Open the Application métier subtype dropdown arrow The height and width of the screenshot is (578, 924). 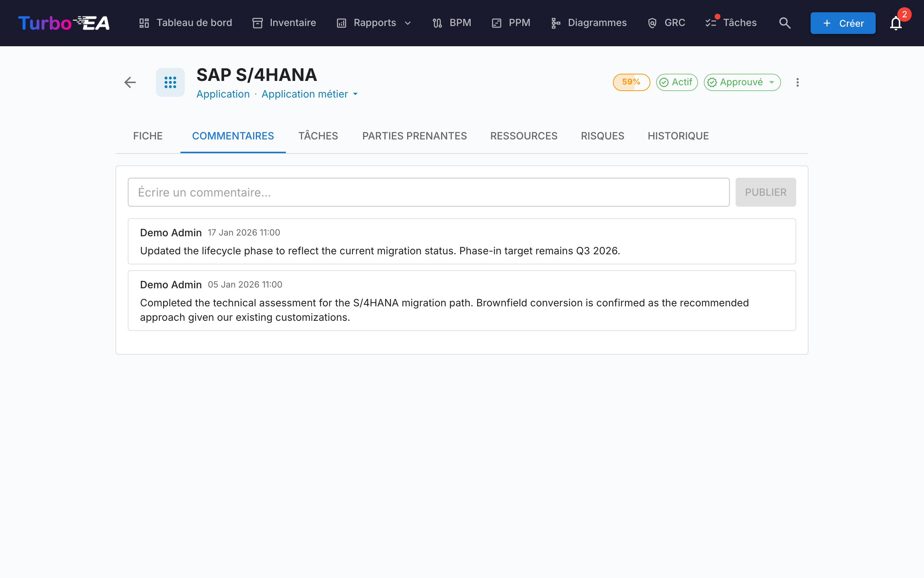coord(356,94)
